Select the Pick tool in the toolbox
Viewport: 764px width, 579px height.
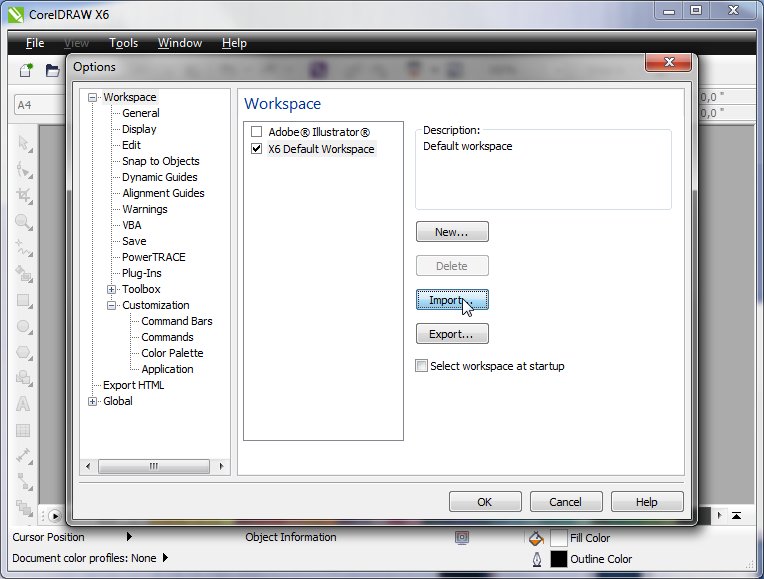point(23,144)
